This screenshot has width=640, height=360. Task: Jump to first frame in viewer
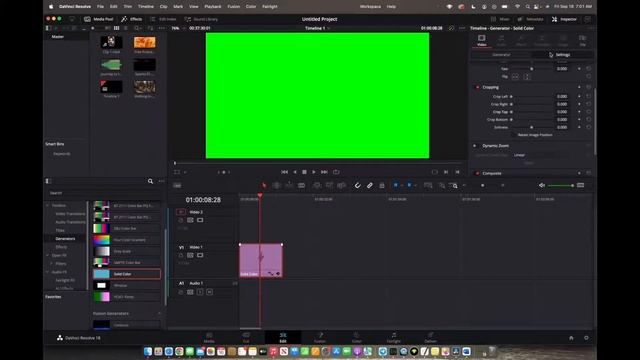click(284, 172)
